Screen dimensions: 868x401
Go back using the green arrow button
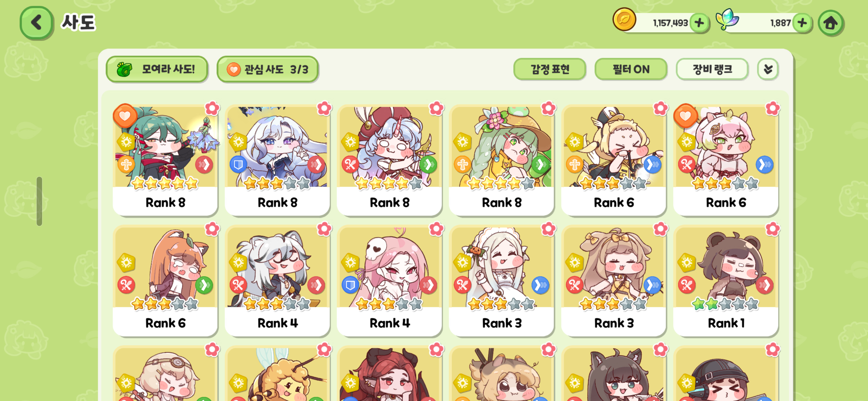(36, 23)
